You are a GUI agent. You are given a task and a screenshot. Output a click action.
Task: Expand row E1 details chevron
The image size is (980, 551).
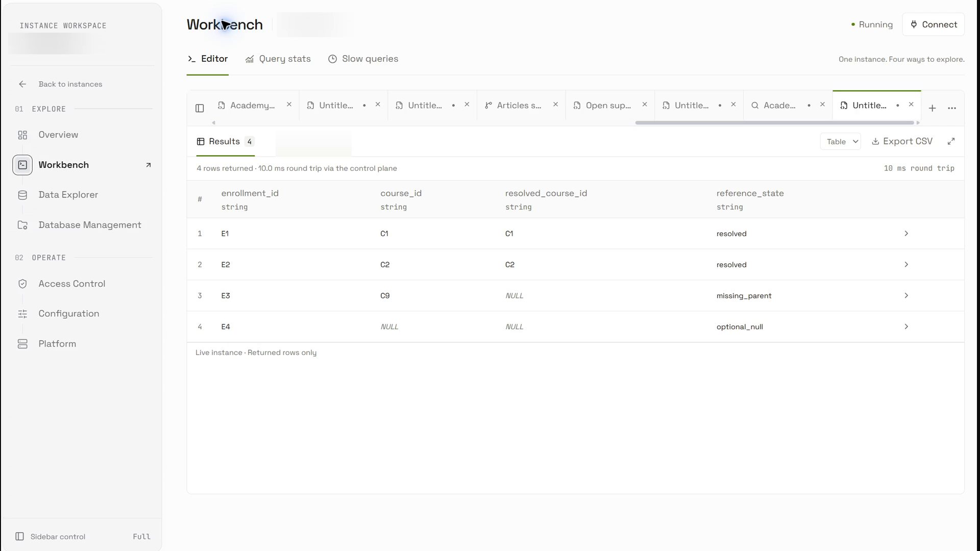[x=906, y=234]
